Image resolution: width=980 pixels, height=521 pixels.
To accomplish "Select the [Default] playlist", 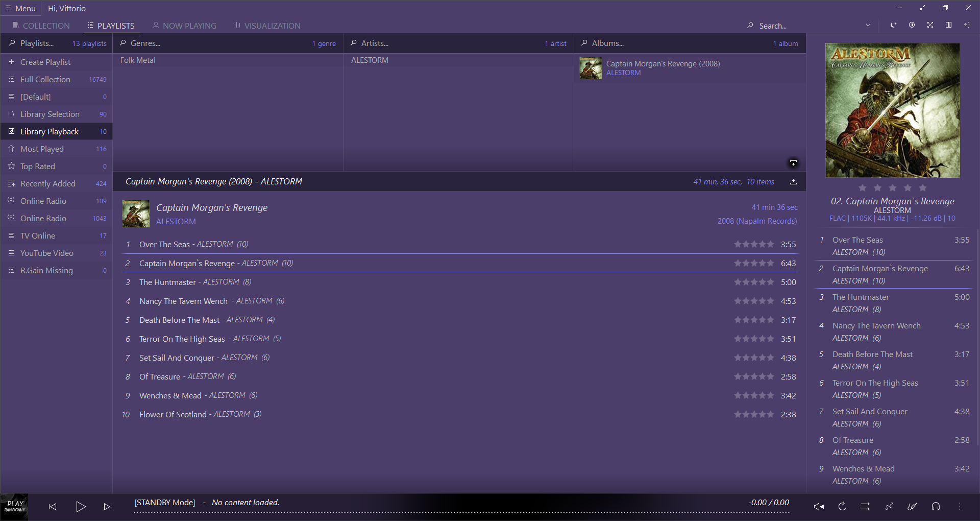I will [56, 97].
